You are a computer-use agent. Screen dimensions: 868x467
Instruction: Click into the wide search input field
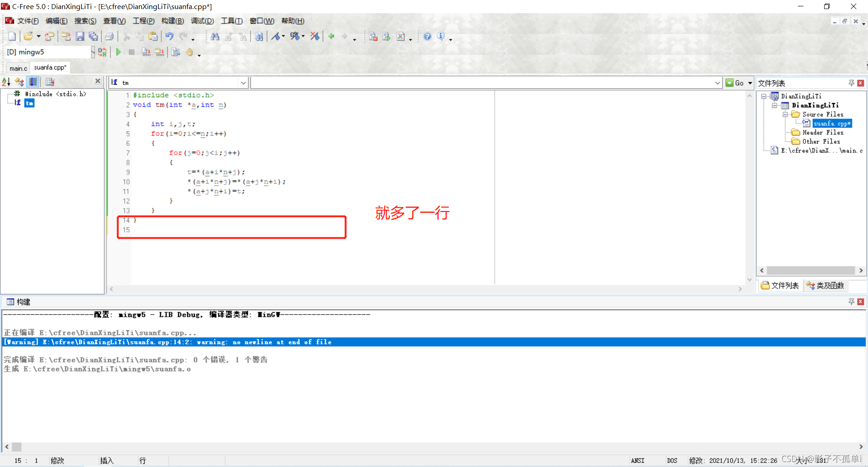click(482, 83)
